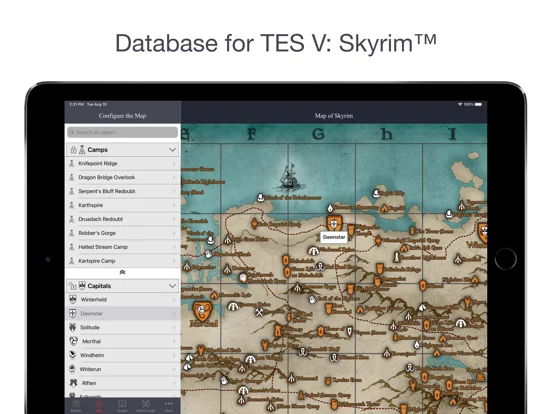Open Winterhold row chevron
Image resolution: width=552 pixels, height=414 pixels.
[x=174, y=300]
